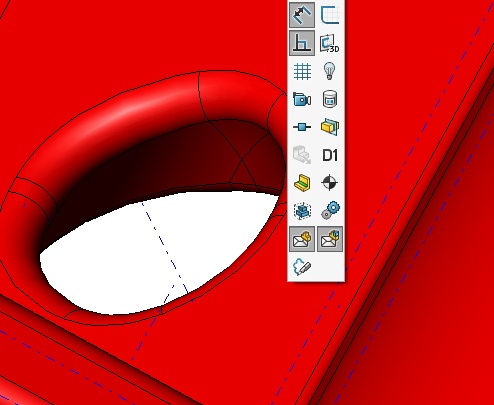Screen dimensions: 494x405
Task: Click the 3D sketch planes icon
Action: [x=330, y=43]
